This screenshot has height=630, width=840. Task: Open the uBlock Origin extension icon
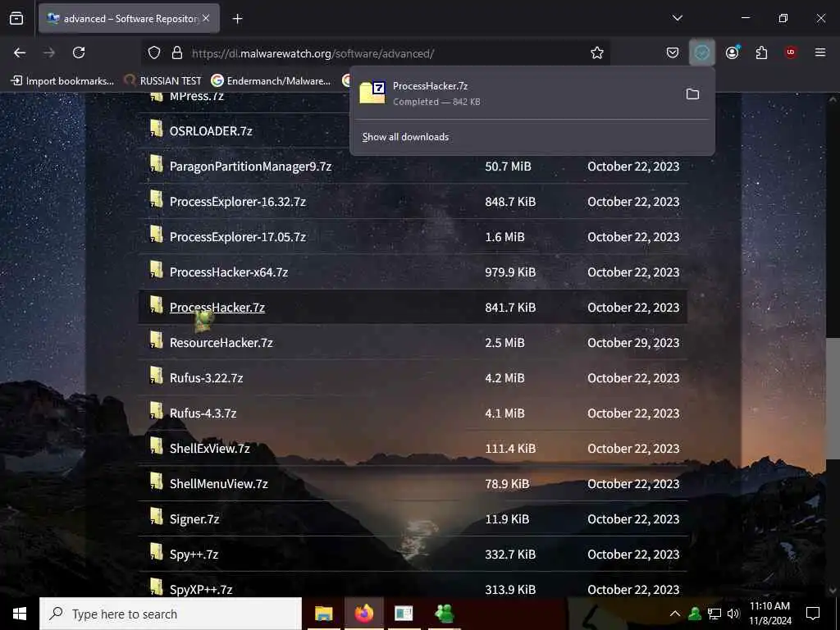pyautogui.click(x=791, y=52)
